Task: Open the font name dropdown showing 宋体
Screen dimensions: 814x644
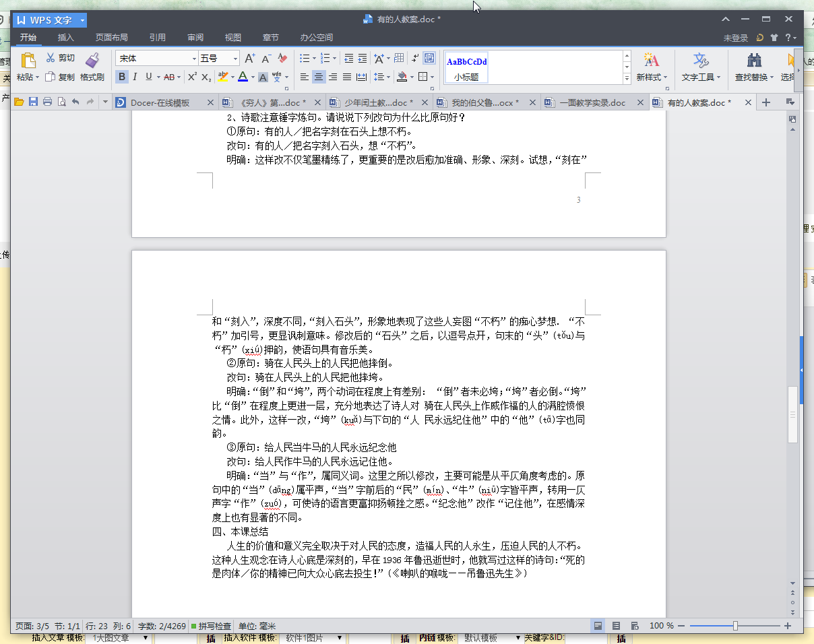Action: click(x=195, y=59)
